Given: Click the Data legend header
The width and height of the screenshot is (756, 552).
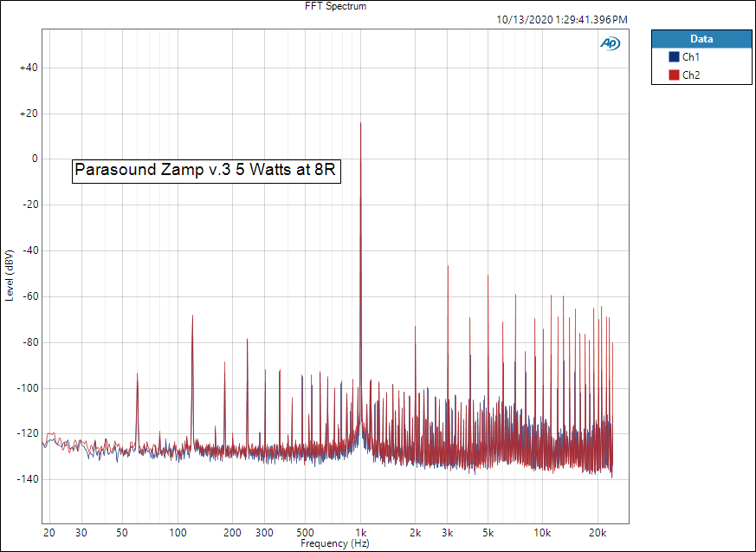Looking at the screenshot, I should click(x=701, y=39).
